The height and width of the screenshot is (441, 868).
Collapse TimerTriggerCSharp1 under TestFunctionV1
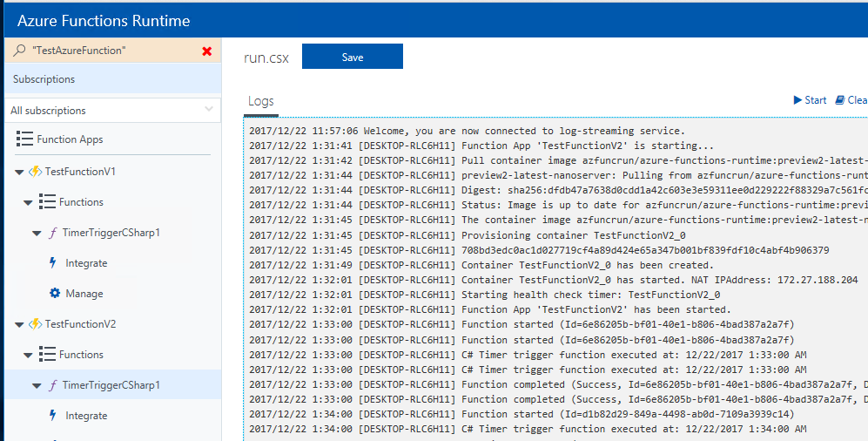(37, 234)
